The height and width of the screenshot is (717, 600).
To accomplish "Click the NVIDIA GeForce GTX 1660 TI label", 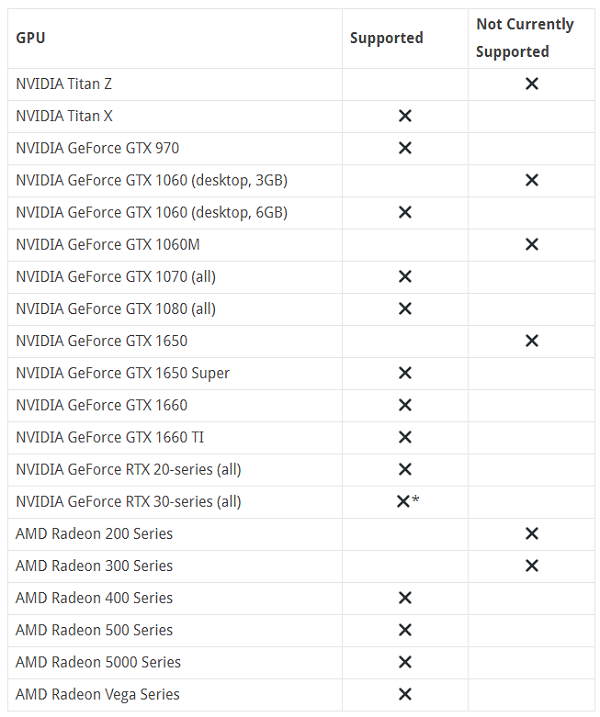I will click(110, 437).
